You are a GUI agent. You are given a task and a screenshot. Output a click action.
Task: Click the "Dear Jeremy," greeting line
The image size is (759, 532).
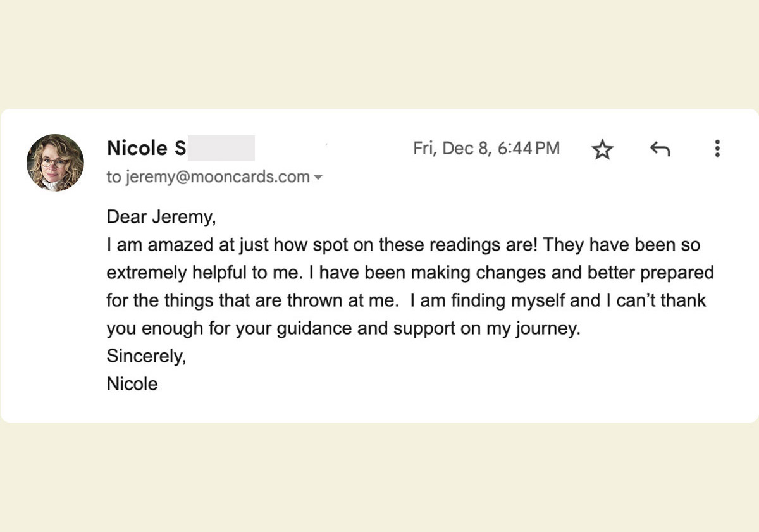click(x=161, y=217)
